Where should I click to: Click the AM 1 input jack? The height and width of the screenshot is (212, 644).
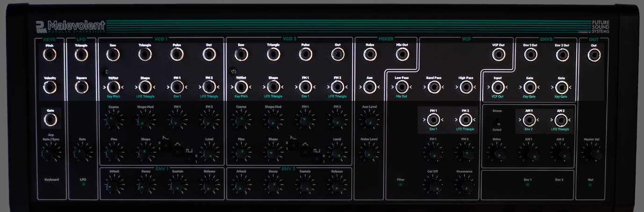coord(530,120)
